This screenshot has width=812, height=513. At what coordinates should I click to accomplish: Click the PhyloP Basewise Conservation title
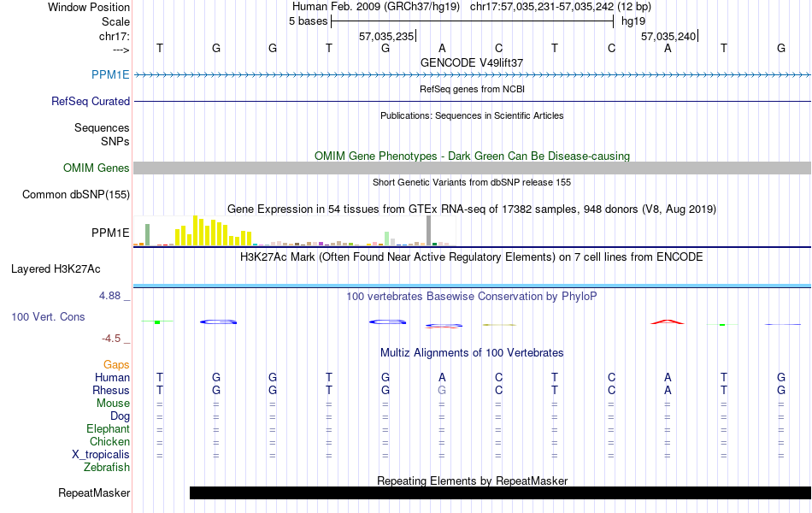click(x=472, y=297)
